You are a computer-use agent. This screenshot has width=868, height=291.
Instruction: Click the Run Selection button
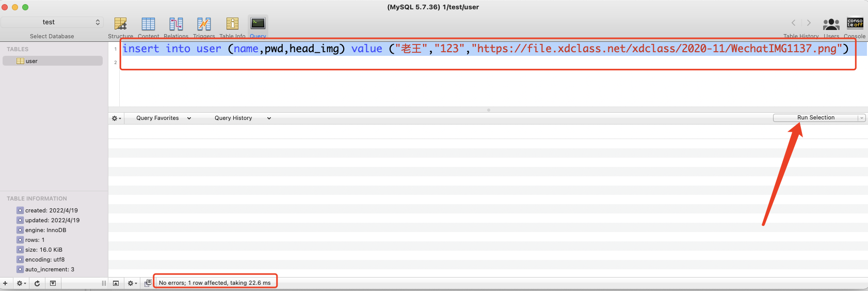tap(815, 118)
